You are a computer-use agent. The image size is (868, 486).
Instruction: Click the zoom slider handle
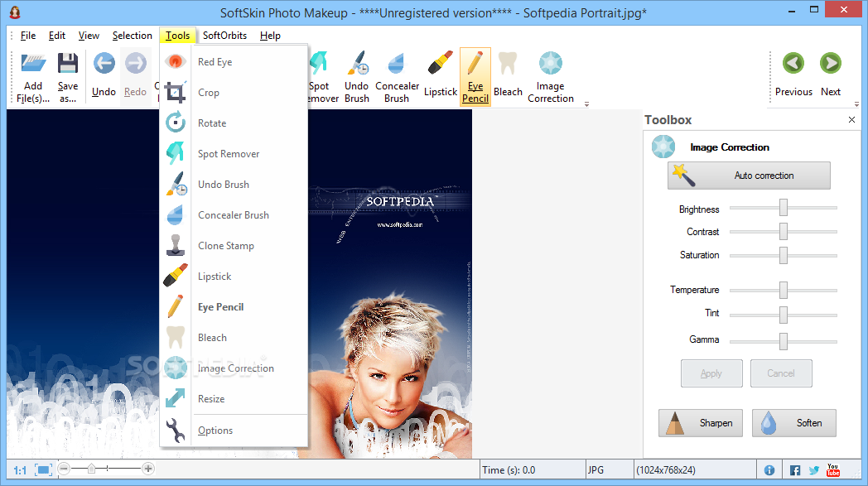click(x=91, y=469)
